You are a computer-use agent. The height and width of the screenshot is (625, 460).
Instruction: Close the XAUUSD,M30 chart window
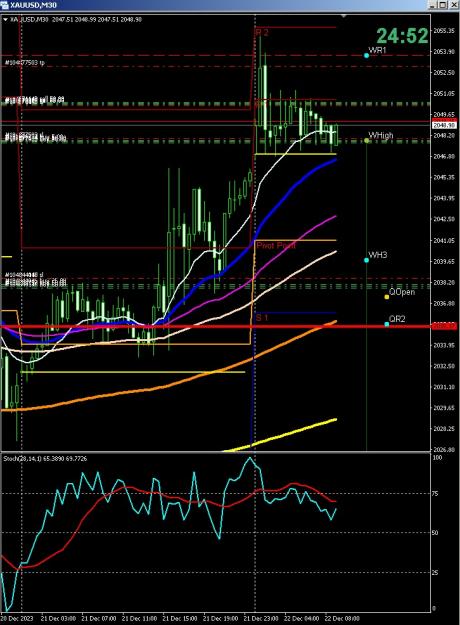click(454, 5)
